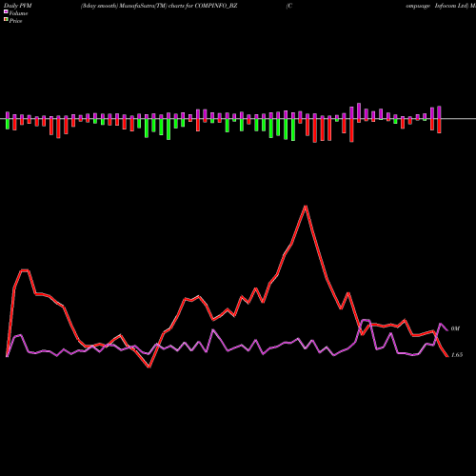Click the 'Daily PVM' title text

point(18,6)
